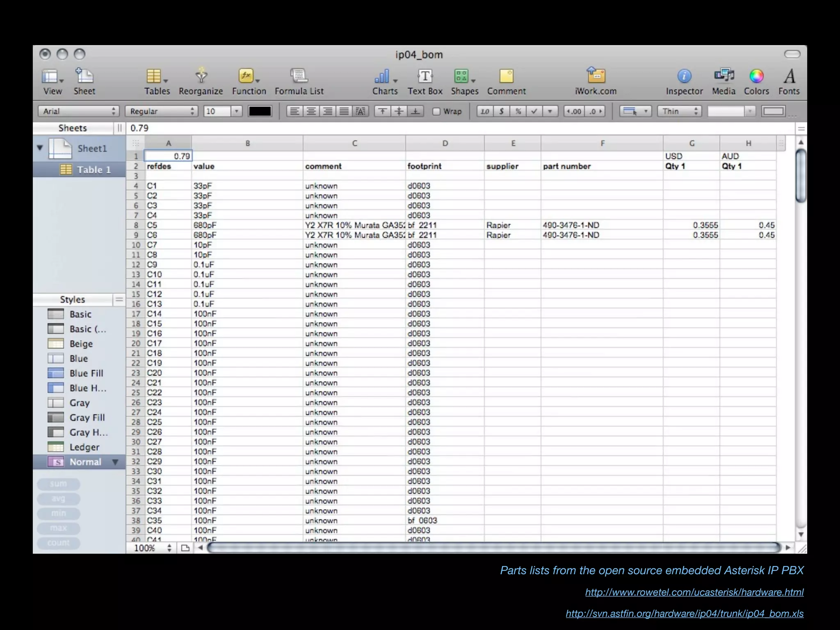Open the Thin line thickness dropdown
840x630 pixels.
click(679, 112)
